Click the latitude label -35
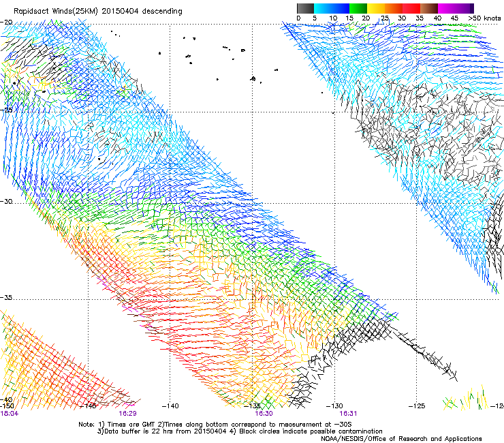This screenshot has height=443, width=504. click(6, 298)
